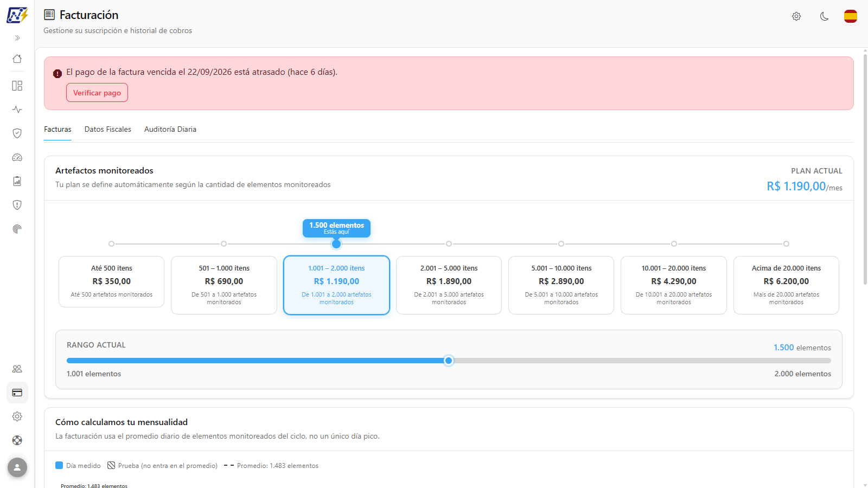Click the Verificar pago button

(x=97, y=93)
